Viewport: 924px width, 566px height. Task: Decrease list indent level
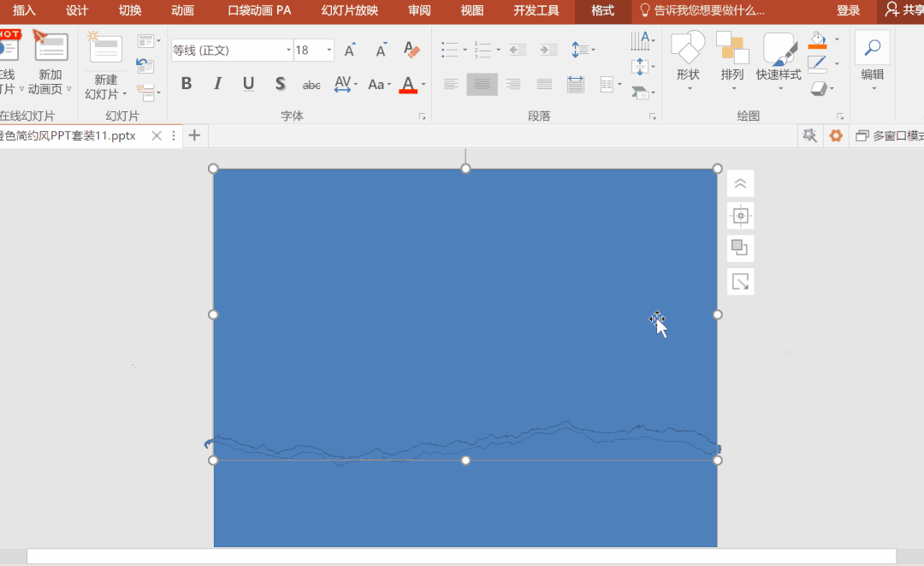518,51
